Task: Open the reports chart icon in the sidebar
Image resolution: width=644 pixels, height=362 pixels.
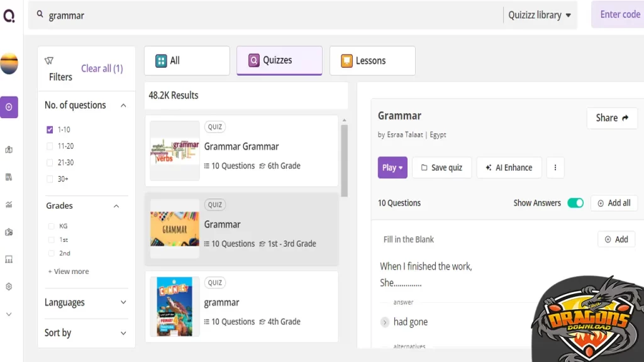Action: tap(9, 204)
